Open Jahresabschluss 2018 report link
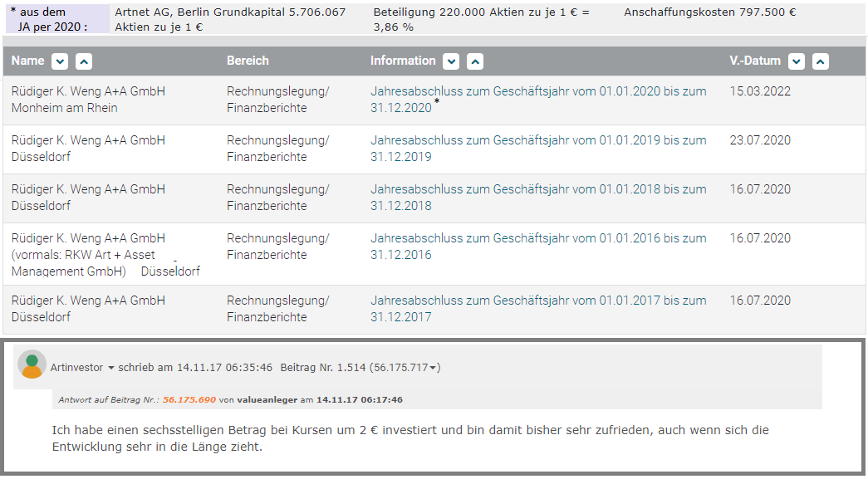 537,189
